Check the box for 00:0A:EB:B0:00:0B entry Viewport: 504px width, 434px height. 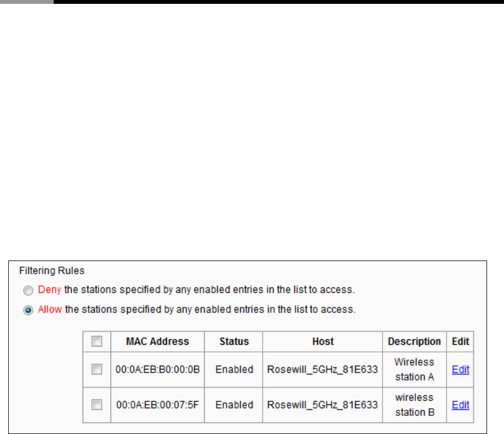pyautogui.click(x=97, y=369)
